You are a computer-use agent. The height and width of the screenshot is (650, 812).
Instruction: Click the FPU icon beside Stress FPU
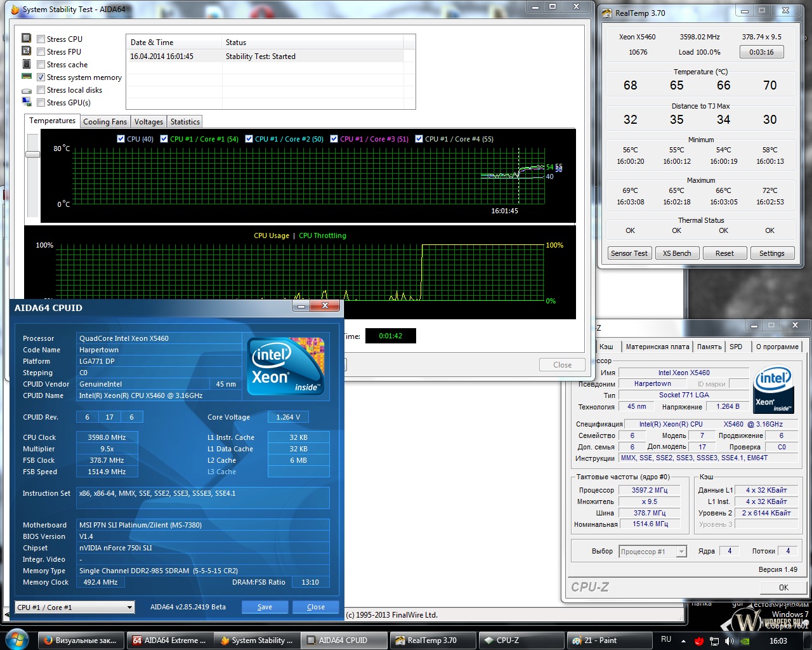pos(27,51)
